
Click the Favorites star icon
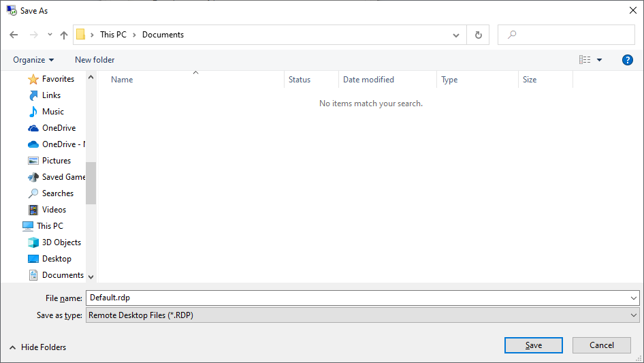tap(33, 79)
